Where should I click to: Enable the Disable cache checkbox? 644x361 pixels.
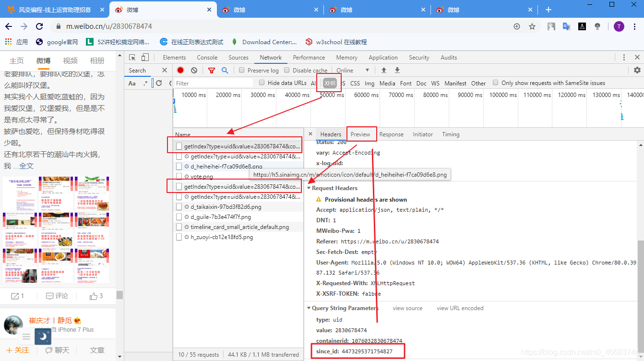286,70
